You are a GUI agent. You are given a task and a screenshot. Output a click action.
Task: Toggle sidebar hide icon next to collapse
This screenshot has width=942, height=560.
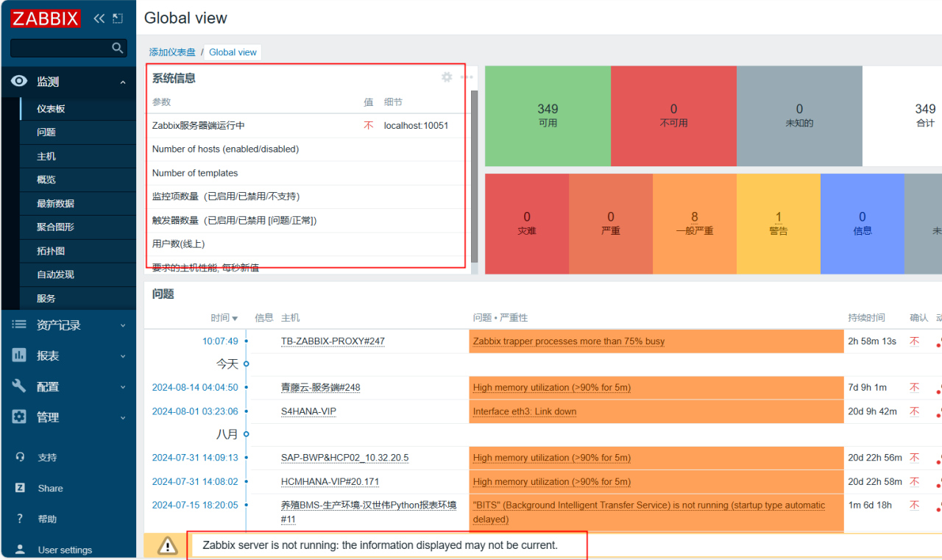(118, 18)
